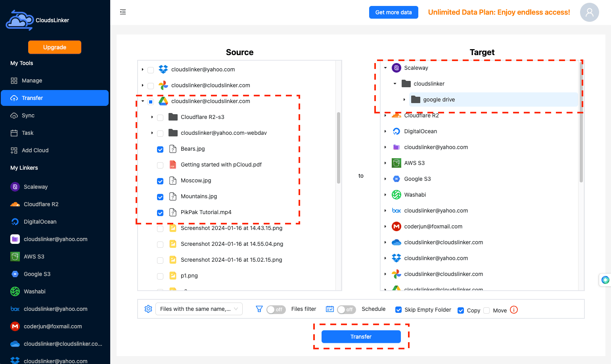The height and width of the screenshot is (364, 611).
Task: Expand AWS S3 target node
Action: 385,163
